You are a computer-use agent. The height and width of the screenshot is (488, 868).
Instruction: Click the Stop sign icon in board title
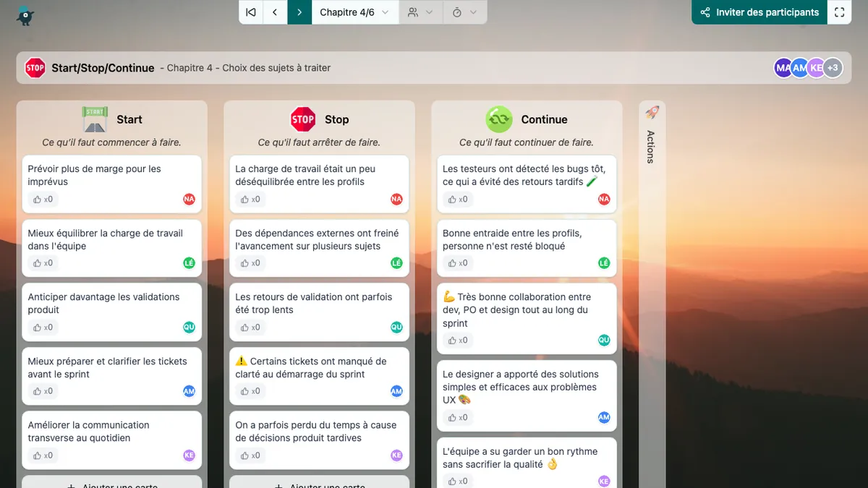tap(35, 68)
